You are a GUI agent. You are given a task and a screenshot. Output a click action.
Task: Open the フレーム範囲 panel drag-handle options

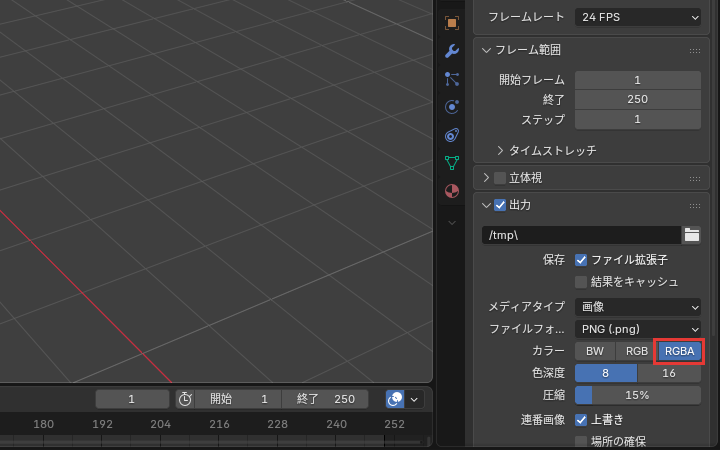[695, 51]
